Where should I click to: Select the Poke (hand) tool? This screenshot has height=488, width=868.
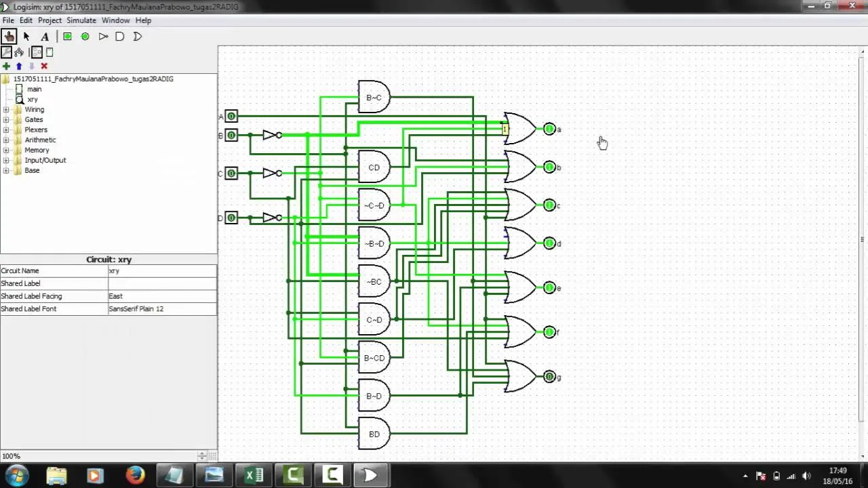point(9,37)
